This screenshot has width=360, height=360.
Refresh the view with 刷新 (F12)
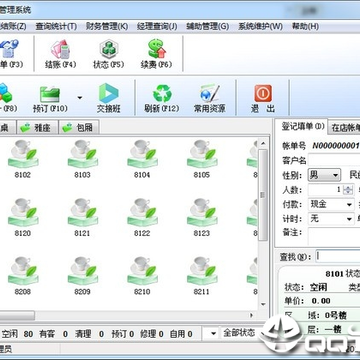click(162, 99)
